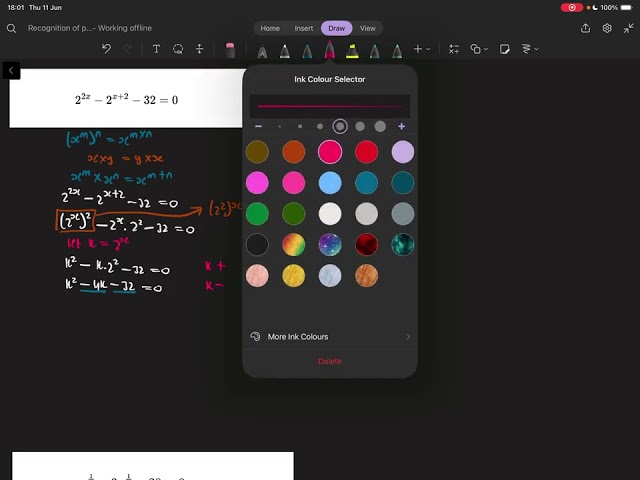The image size is (640, 480).
Task: Click the search magnifier icon
Action: [11, 28]
